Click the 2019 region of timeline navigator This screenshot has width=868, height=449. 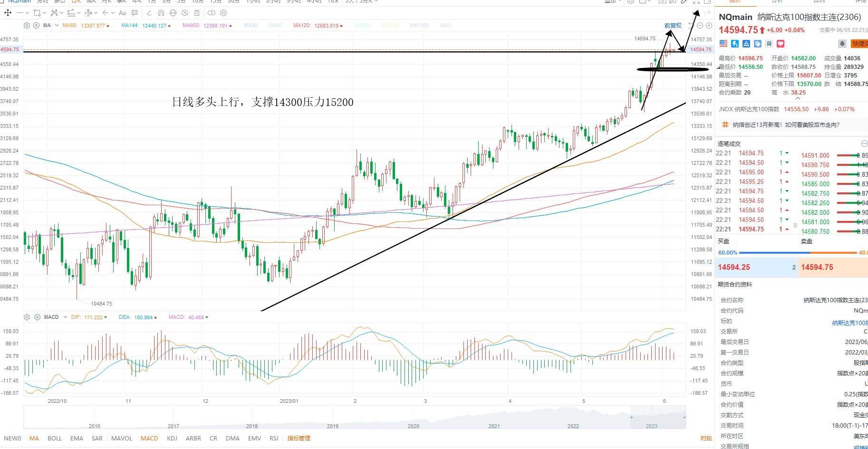pos(333,426)
